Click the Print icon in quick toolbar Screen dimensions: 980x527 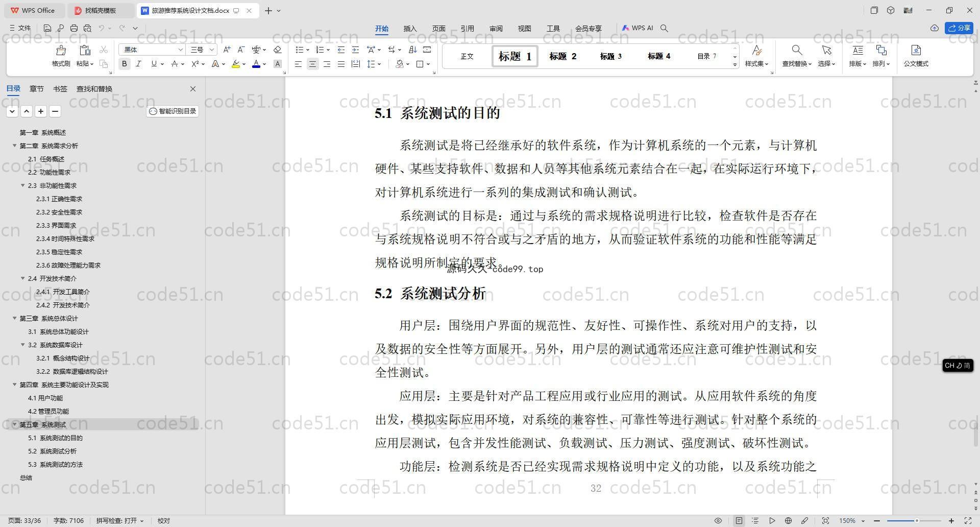click(74, 28)
